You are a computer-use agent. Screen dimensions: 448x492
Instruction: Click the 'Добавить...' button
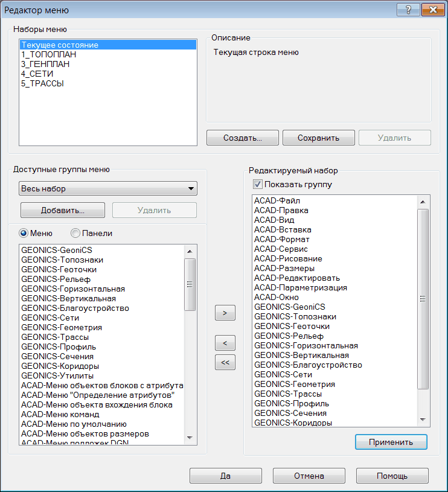pyautogui.click(x=63, y=210)
